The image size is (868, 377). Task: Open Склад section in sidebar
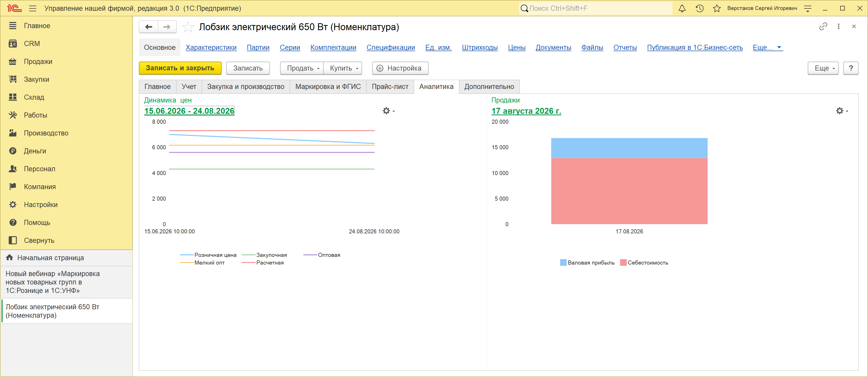pos(66,97)
